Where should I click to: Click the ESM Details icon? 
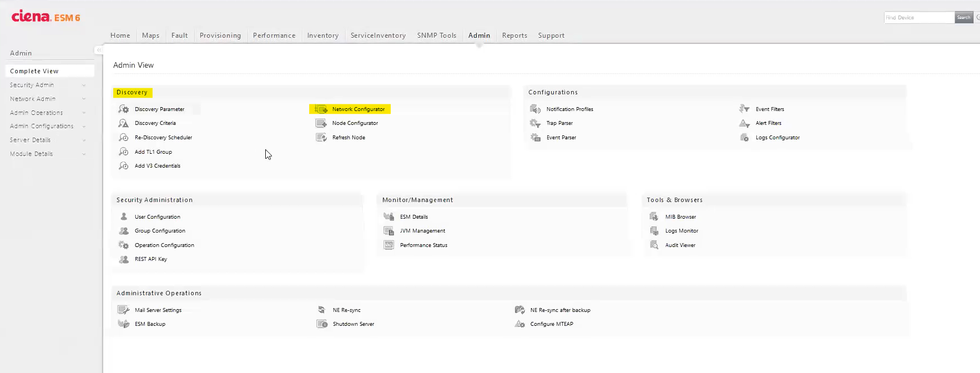point(389,216)
